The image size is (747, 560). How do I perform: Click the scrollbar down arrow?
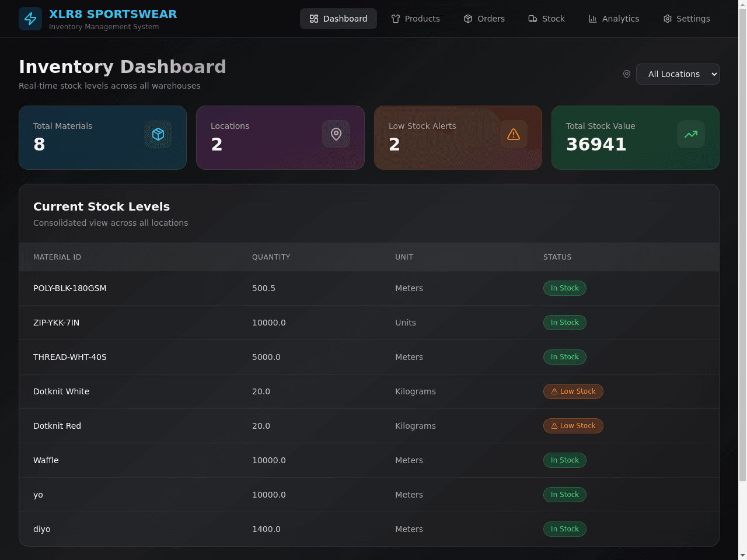pyautogui.click(x=743, y=555)
